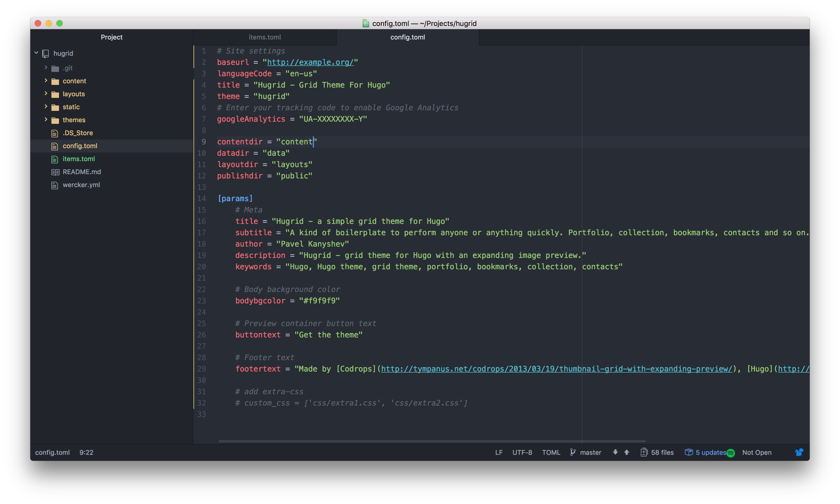The image size is (840, 504).
Task: Click the [params] section header text
Action: 235,199
